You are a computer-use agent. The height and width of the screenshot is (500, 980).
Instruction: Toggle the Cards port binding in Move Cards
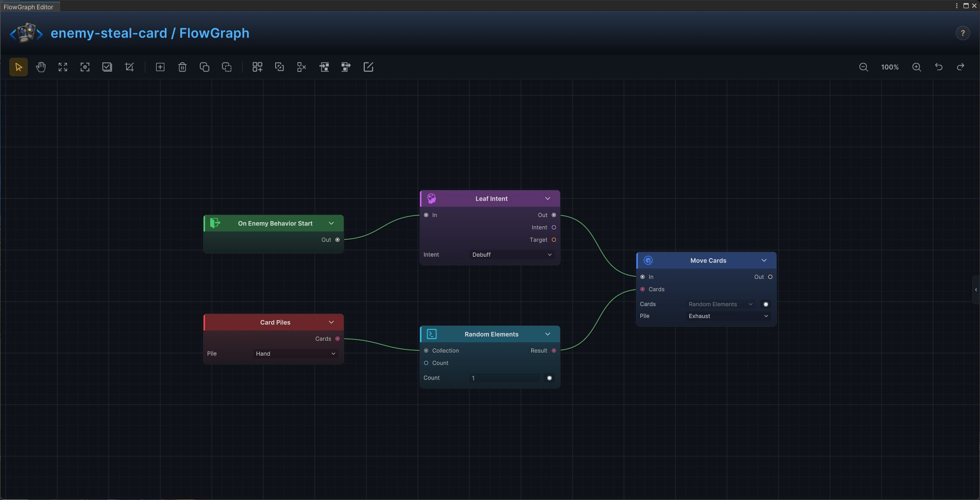point(766,304)
